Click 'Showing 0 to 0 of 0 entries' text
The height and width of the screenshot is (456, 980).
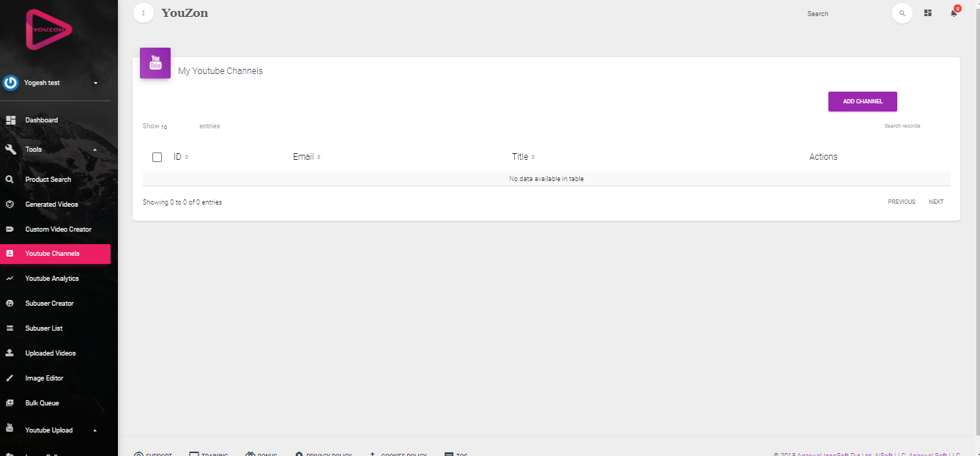click(x=182, y=202)
